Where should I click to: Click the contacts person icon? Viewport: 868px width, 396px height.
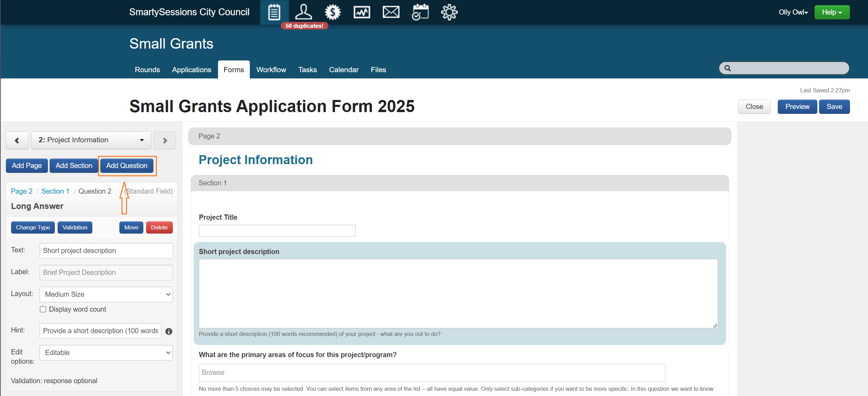[x=303, y=12]
